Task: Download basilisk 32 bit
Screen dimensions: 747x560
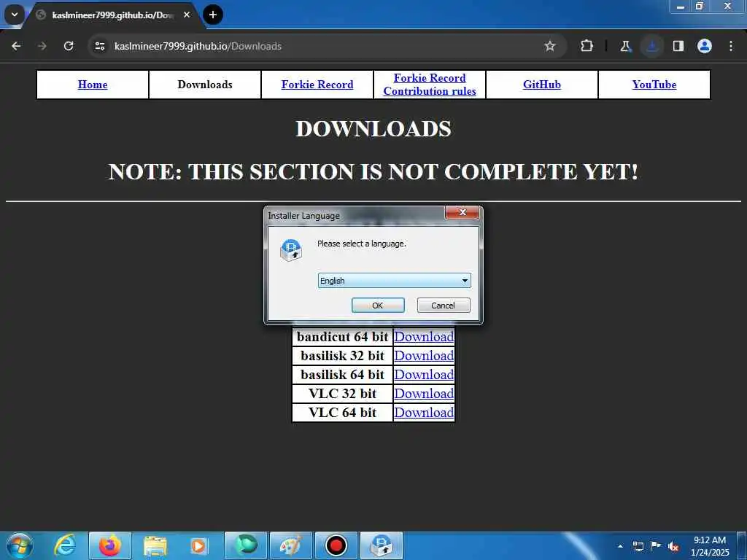Action: [x=424, y=356]
